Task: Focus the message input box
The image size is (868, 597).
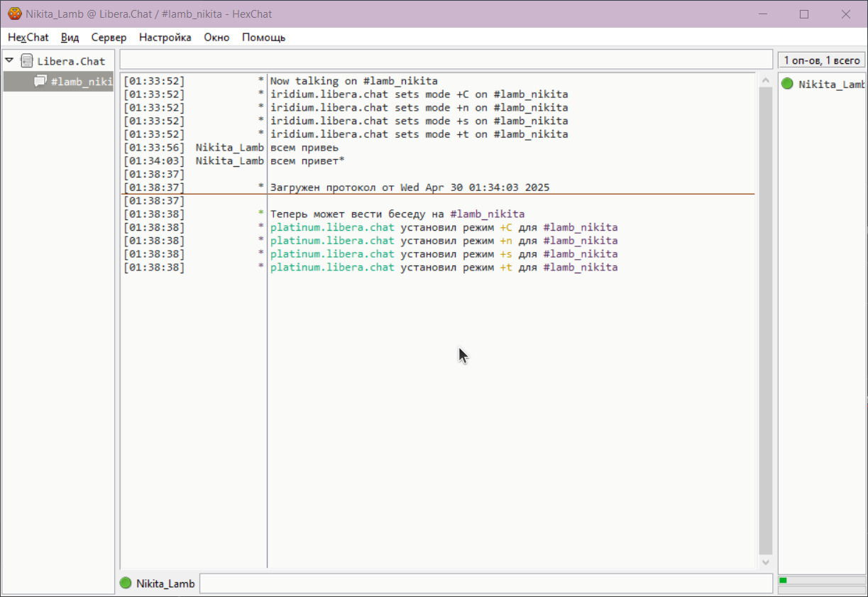Action: [485, 584]
